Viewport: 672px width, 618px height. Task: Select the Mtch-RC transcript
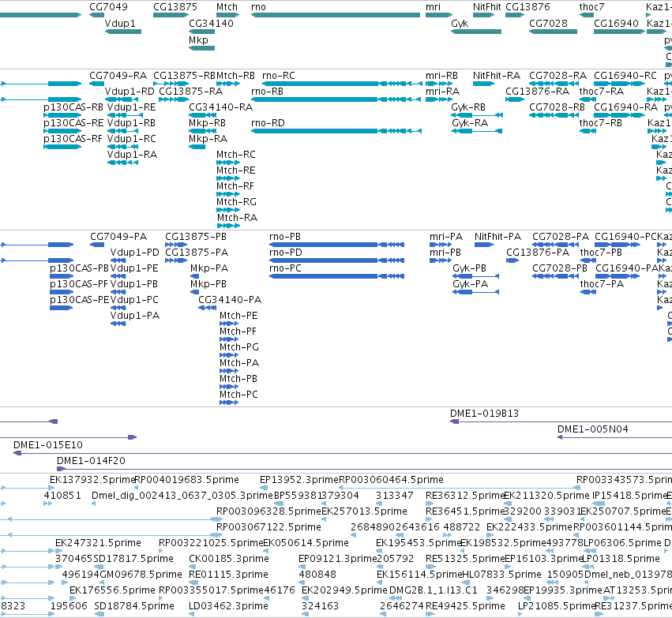coord(228,163)
